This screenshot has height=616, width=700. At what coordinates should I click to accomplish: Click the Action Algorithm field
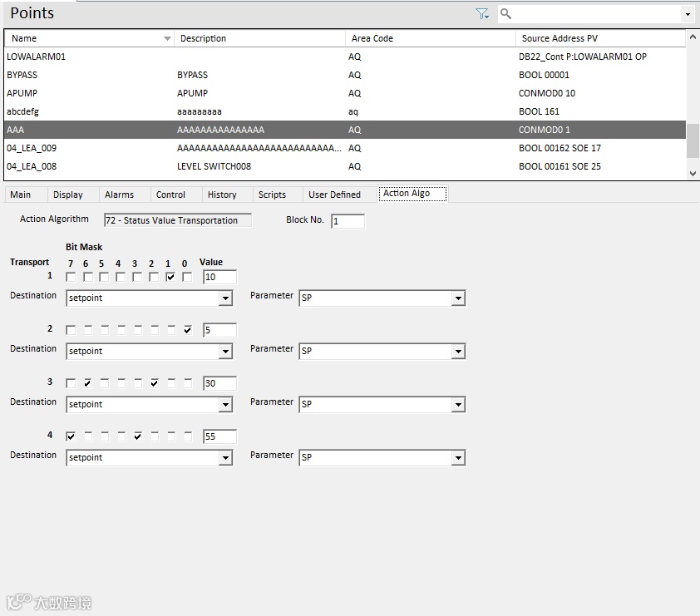click(x=178, y=220)
